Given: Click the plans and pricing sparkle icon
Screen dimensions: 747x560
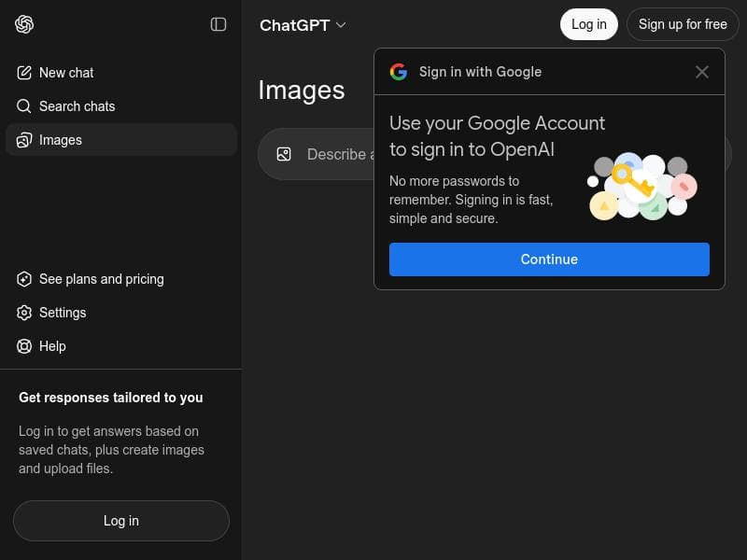Looking at the screenshot, I should 24,279.
